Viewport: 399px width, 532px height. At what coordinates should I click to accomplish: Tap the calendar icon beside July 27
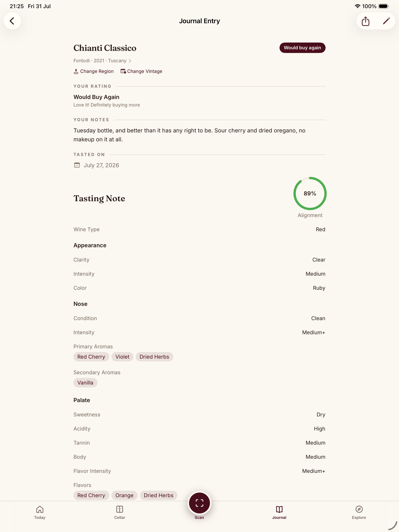77,165
